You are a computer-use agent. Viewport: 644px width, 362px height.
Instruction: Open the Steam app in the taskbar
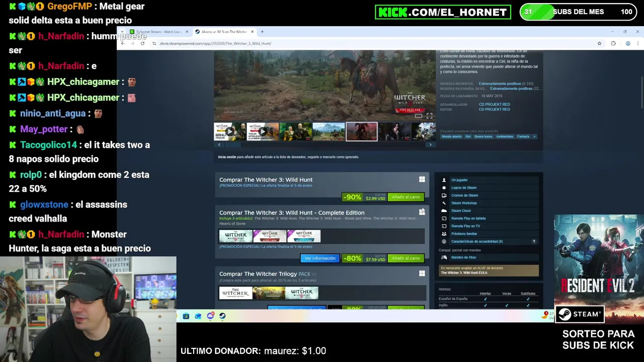(x=222, y=316)
